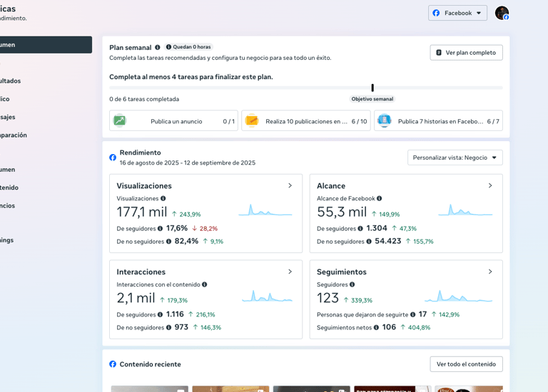Open Realiza 10 publicaciones task card
The width and height of the screenshot is (548, 392).
click(x=306, y=121)
